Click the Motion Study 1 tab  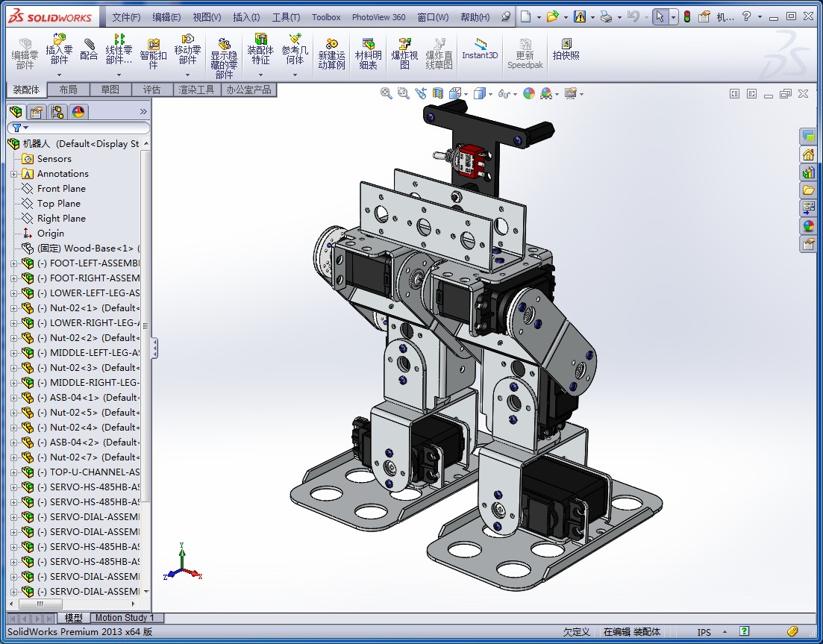pos(124,618)
